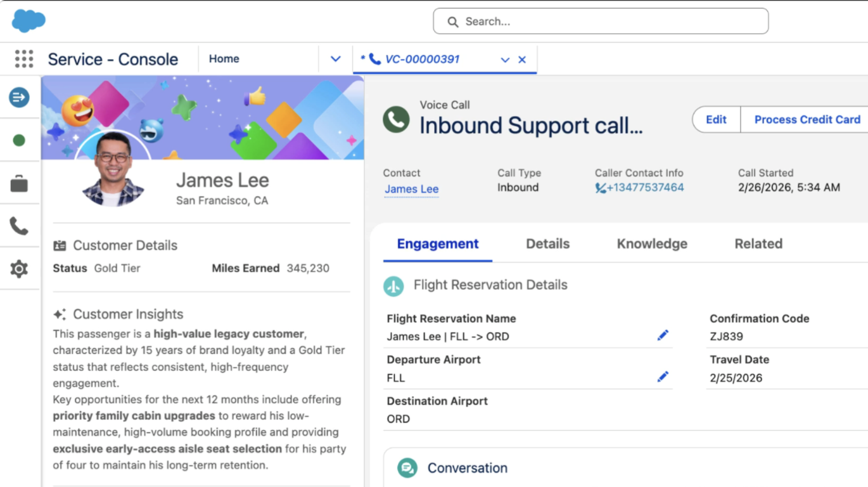868x487 pixels.
Task: Click the Process Credit Card button
Action: coord(807,119)
